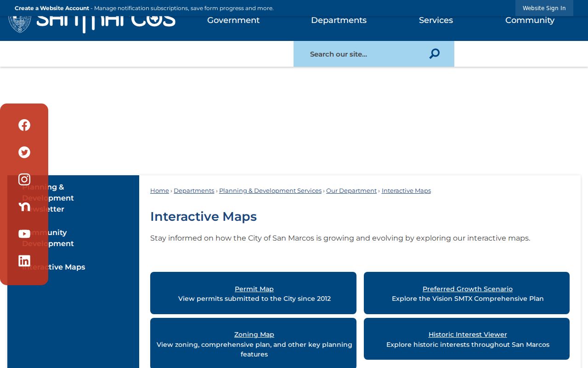This screenshot has height=368, width=588.
Task: Click 'Explore the Vision SMTX Comprehensive Plan' text
Action: coord(468,299)
